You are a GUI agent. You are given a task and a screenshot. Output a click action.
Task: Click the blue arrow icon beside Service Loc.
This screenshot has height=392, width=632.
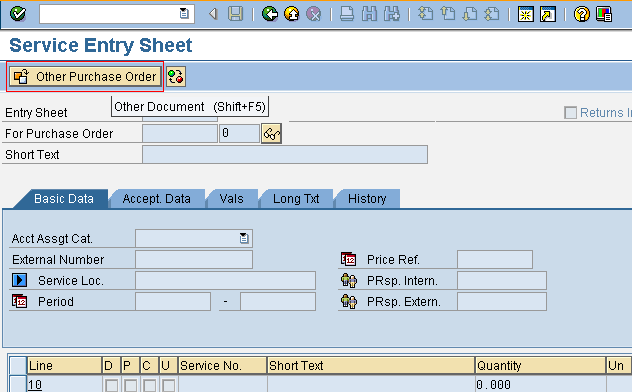[x=19, y=280]
